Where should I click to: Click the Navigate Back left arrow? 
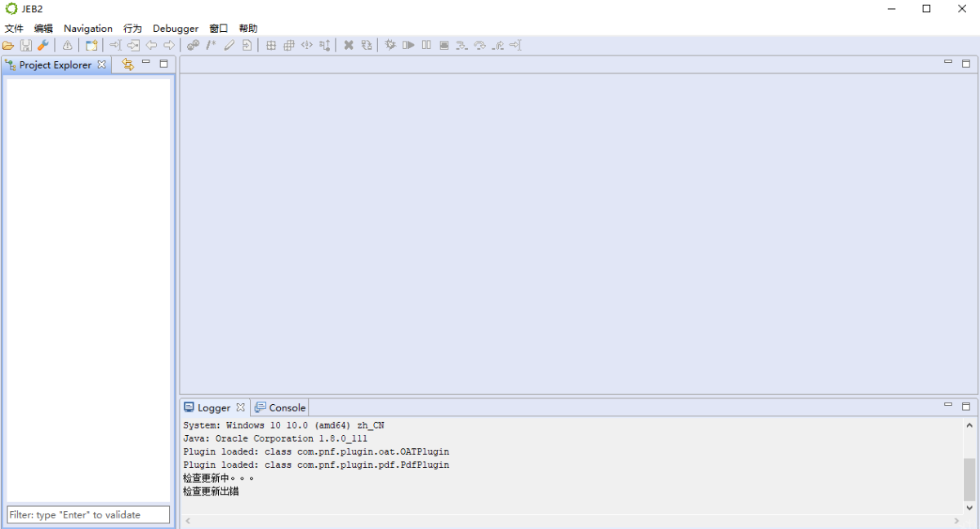(151, 46)
